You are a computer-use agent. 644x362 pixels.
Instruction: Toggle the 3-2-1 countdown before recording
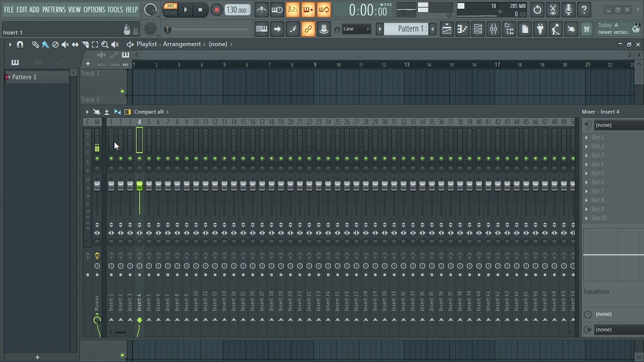coord(293,10)
